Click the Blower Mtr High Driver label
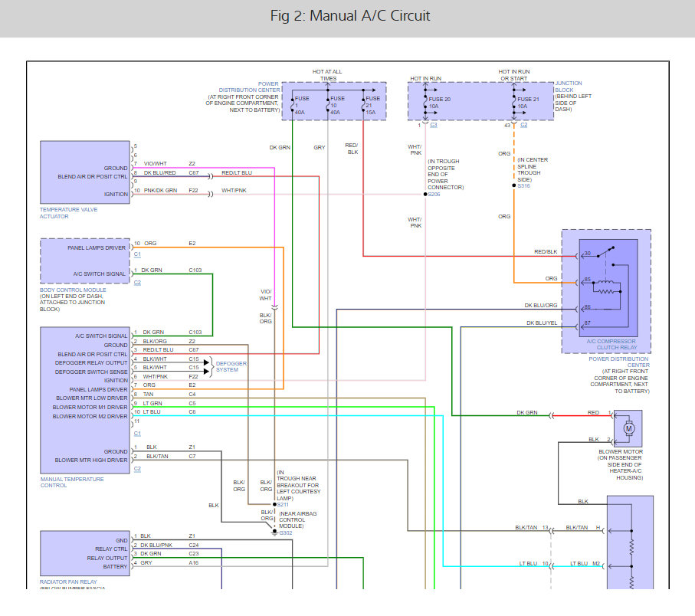 click(91, 460)
